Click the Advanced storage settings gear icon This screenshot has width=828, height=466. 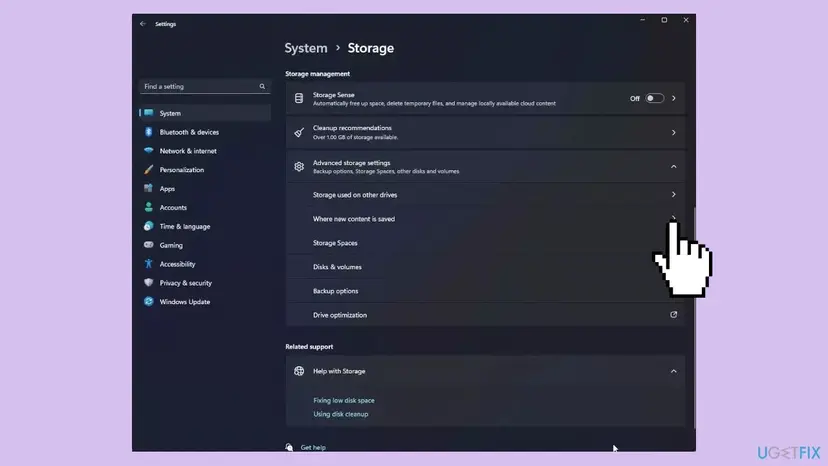click(x=299, y=166)
